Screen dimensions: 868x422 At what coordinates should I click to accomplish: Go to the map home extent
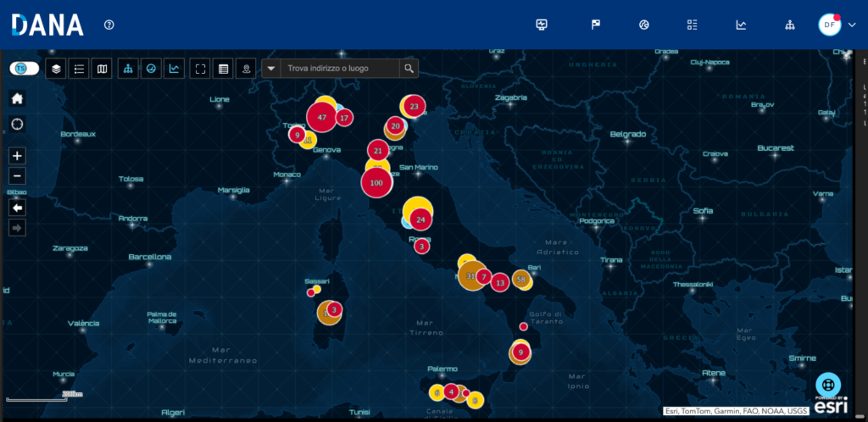coord(17,98)
